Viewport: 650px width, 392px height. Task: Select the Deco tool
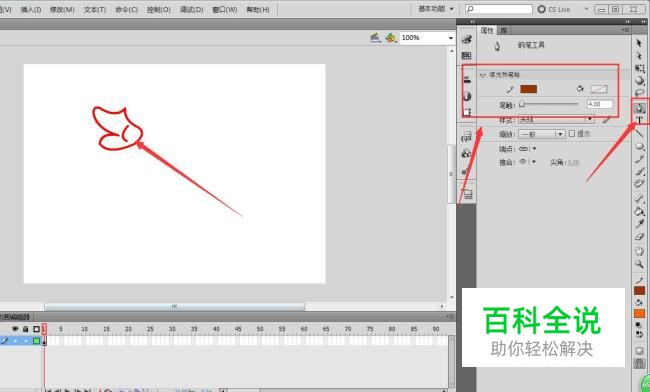(639, 184)
